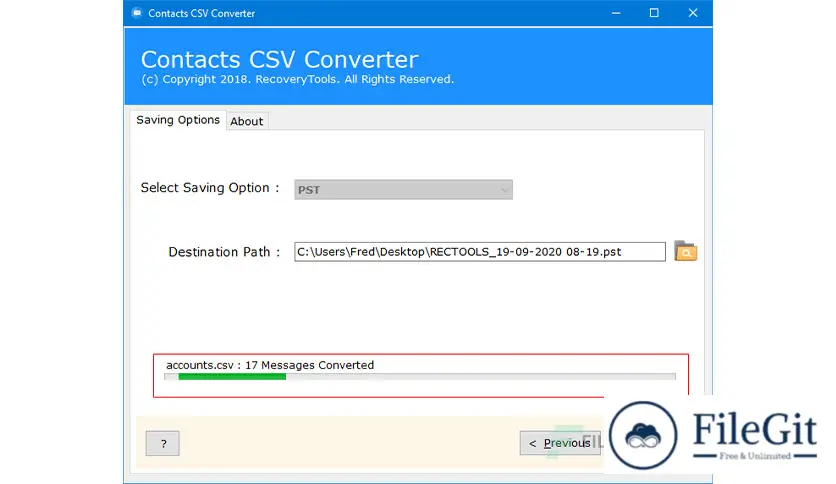Click the 'Destination Path :' label

224,252
